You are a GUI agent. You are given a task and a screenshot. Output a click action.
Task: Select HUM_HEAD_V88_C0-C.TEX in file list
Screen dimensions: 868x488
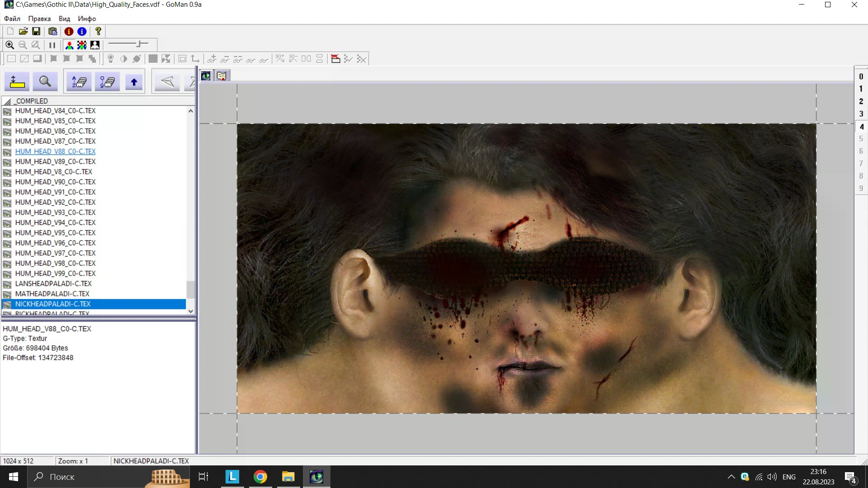[x=55, y=151]
